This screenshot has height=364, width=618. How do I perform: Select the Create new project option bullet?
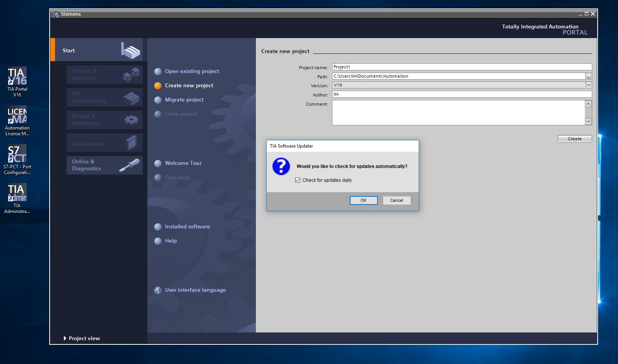pos(158,86)
